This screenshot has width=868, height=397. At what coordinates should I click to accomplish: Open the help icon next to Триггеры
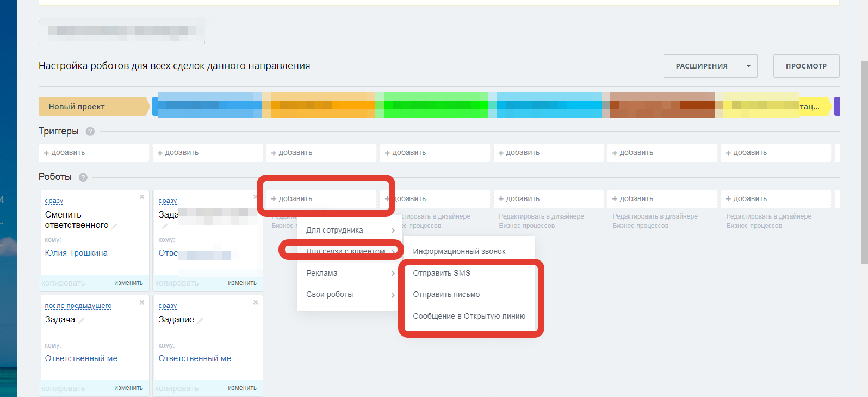[90, 132]
